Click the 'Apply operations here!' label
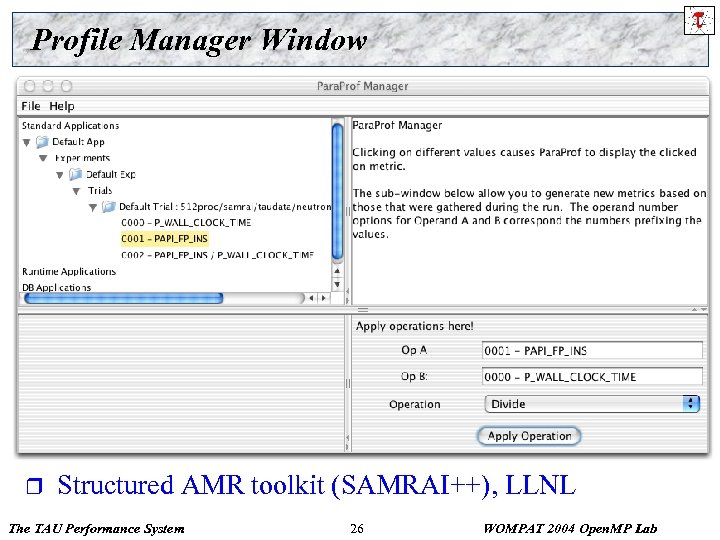The image size is (720, 540). pos(414,326)
